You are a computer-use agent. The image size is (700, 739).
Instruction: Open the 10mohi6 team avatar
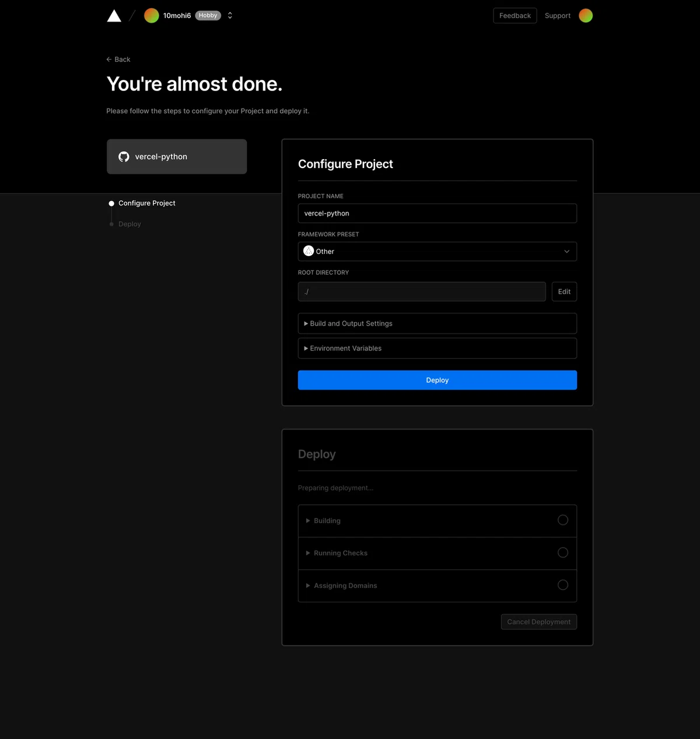click(x=152, y=16)
